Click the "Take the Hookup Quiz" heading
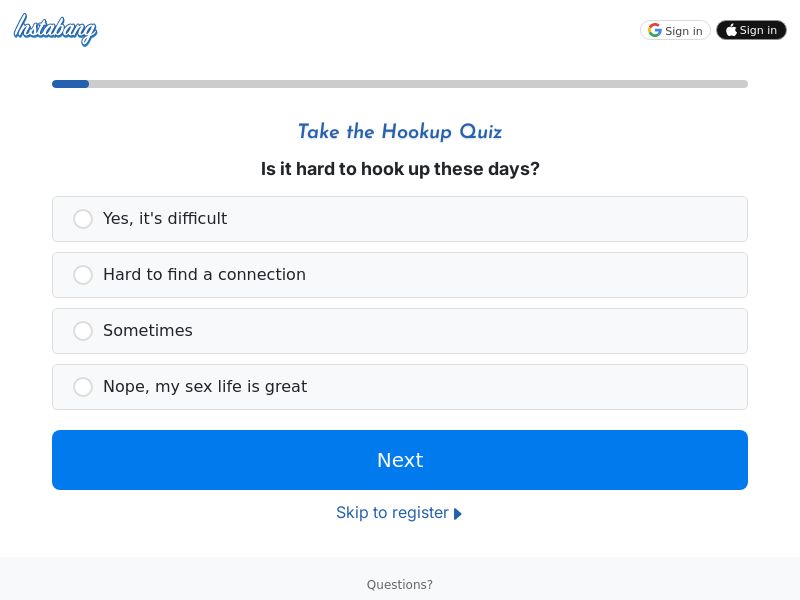Viewport: 800px width, 600px height. pos(400,132)
